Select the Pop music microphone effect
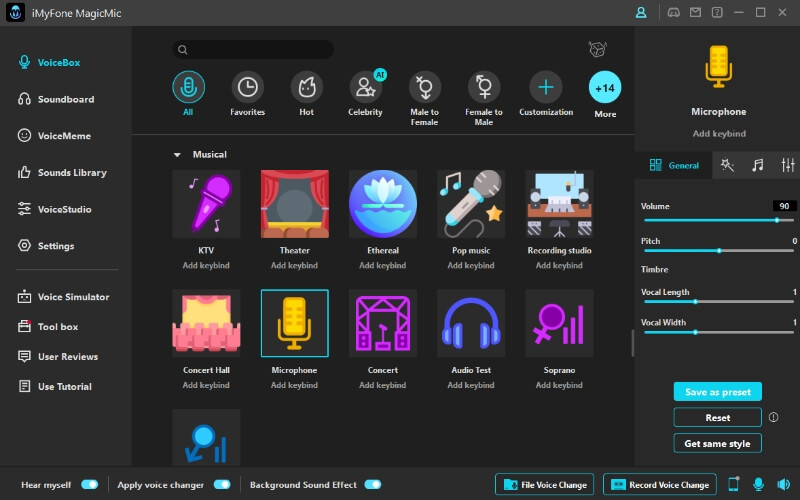800x500 pixels. click(x=471, y=204)
